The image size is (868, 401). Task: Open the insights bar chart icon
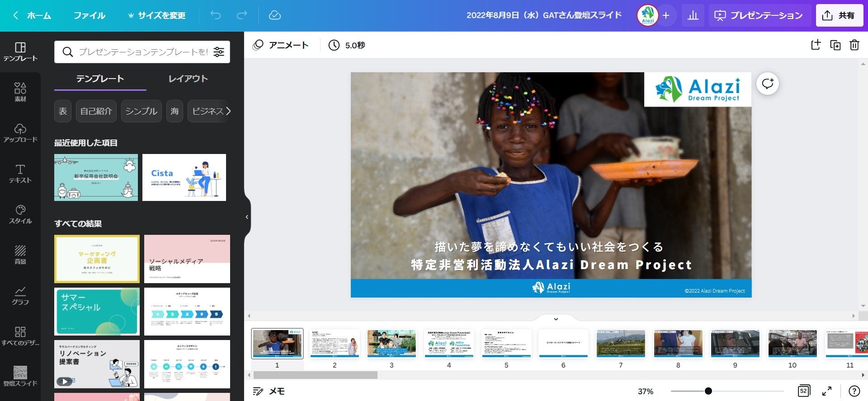click(x=693, y=15)
